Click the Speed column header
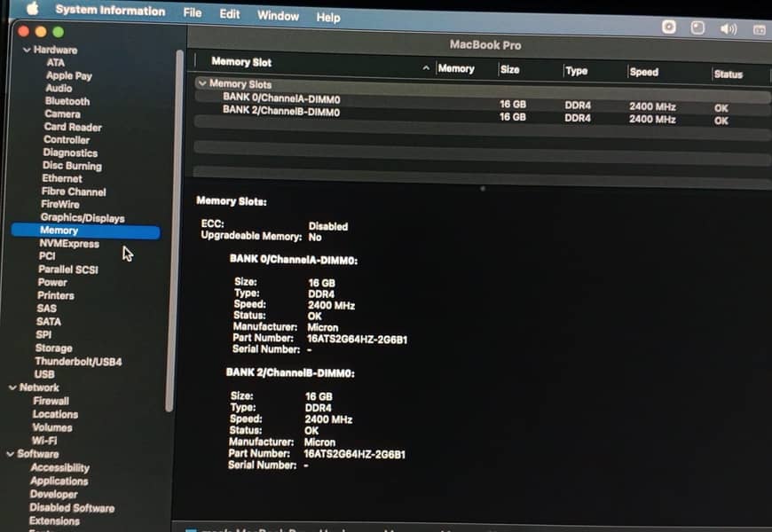 click(643, 72)
